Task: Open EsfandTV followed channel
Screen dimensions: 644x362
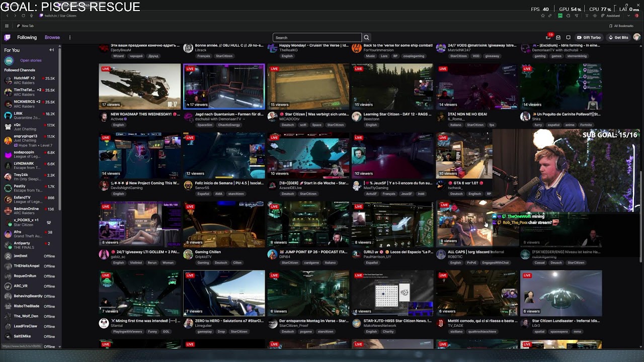Action: (30, 200)
